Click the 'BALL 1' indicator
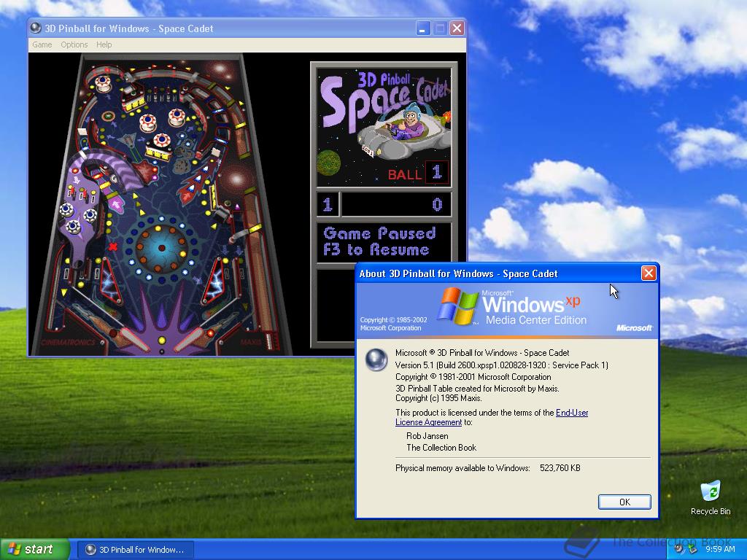Screen dimensions: 747x560 (x=418, y=174)
